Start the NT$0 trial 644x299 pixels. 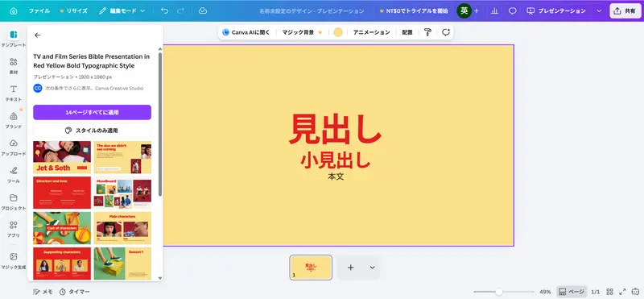click(414, 11)
